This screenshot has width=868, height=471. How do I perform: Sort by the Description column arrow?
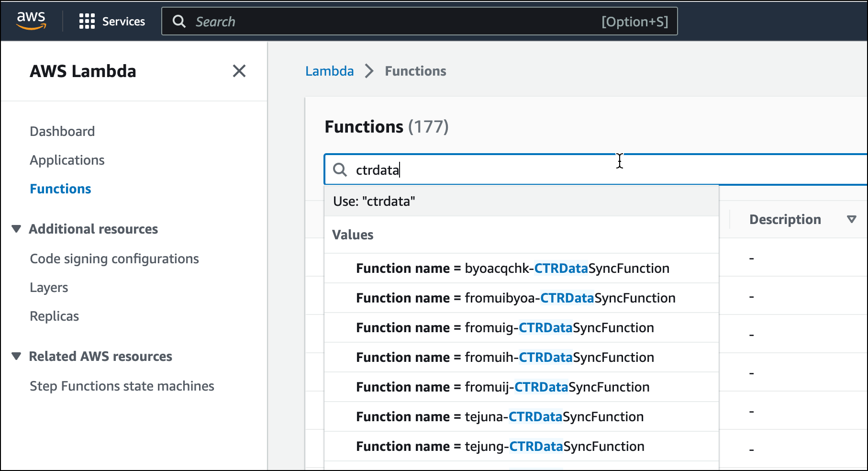(x=851, y=219)
